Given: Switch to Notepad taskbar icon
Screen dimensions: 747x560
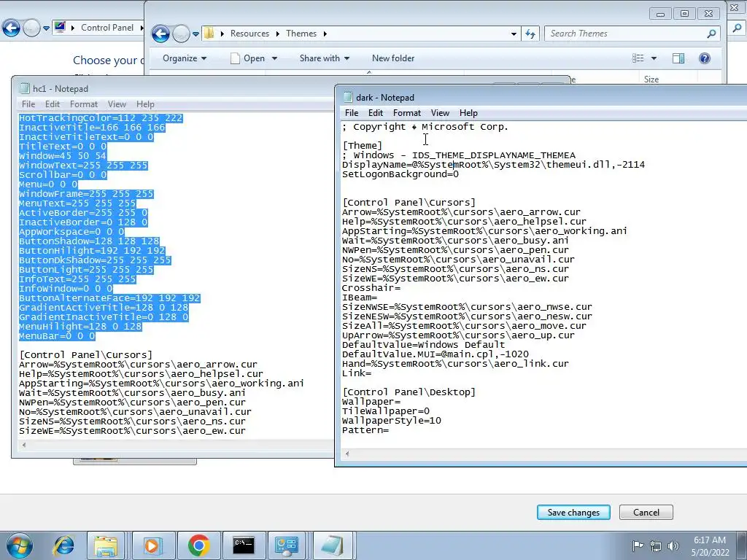Looking at the screenshot, I should point(332,545).
